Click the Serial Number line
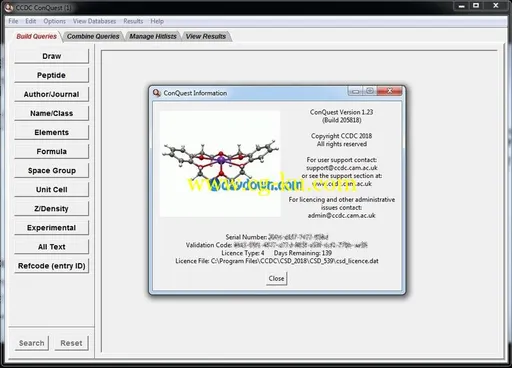 click(x=277, y=237)
